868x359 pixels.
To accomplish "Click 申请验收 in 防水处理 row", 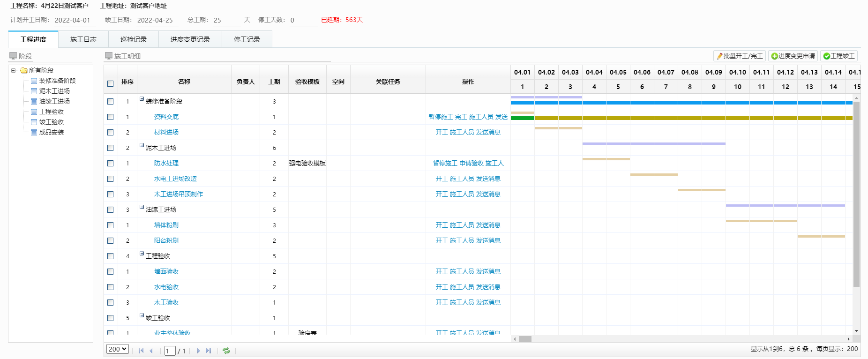I will coord(471,163).
